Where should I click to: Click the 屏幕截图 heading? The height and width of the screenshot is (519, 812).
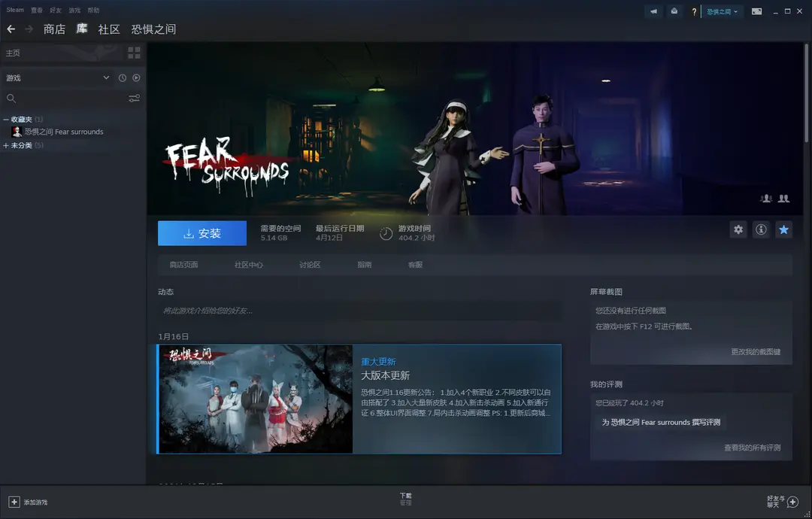(x=606, y=292)
